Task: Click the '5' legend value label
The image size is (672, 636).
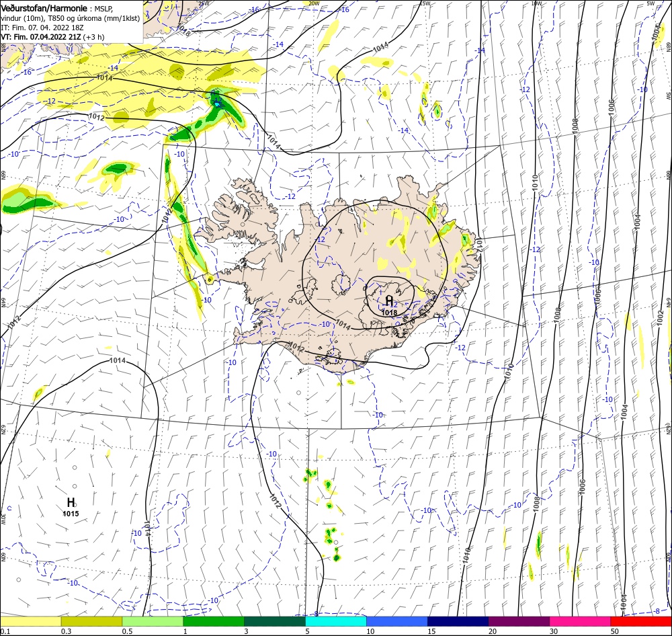Action: click(x=307, y=631)
